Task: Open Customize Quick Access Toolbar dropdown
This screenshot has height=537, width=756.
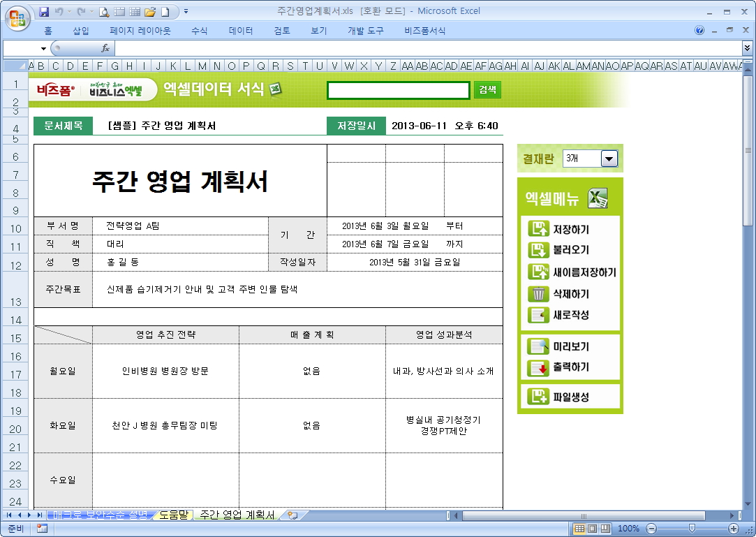Action: [x=186, y=12]
